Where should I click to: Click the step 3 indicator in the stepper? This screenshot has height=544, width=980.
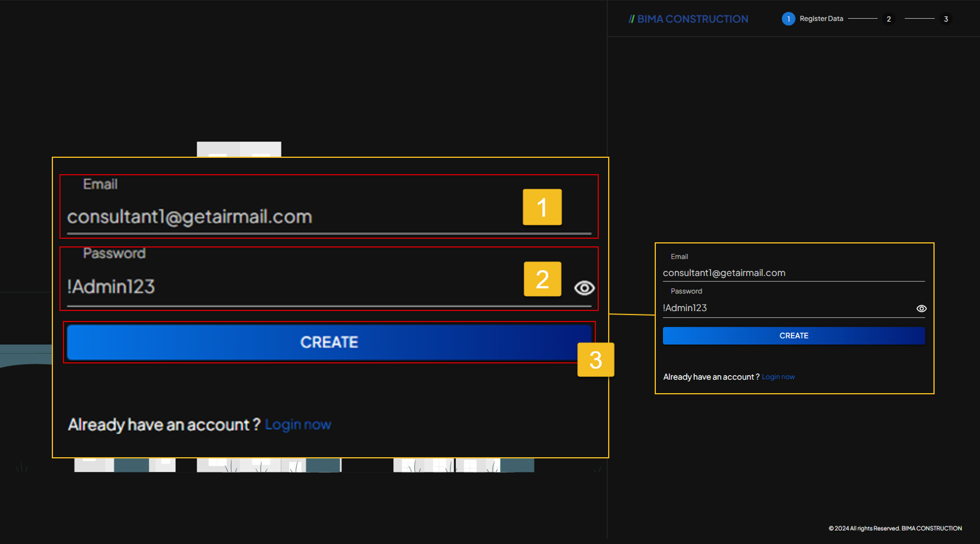tap(946, 18)
